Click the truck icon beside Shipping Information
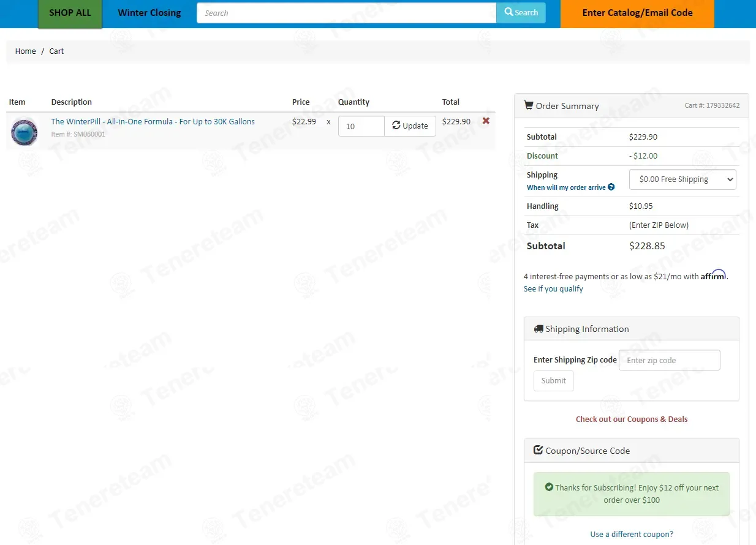Screen dimensions: 756x545 tap(539, 329)
